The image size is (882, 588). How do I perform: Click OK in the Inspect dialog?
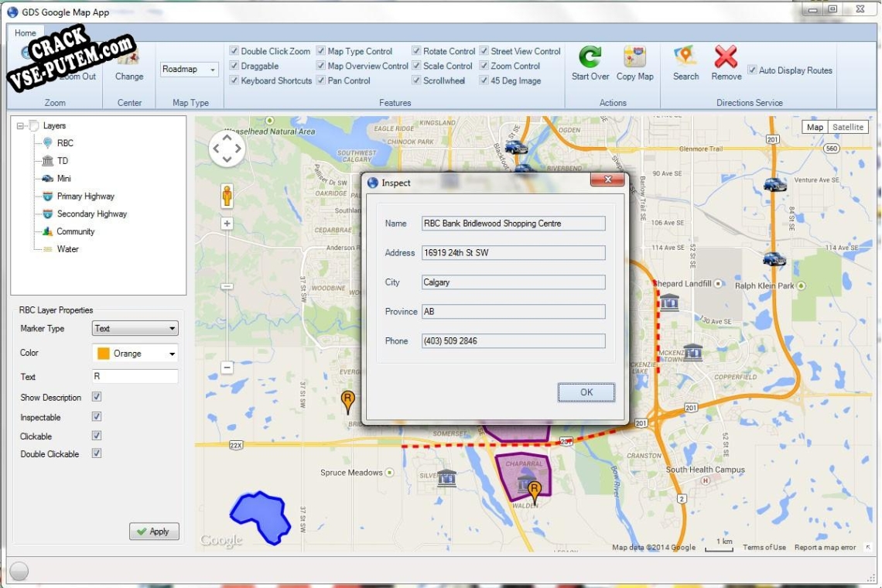point(586,392)
